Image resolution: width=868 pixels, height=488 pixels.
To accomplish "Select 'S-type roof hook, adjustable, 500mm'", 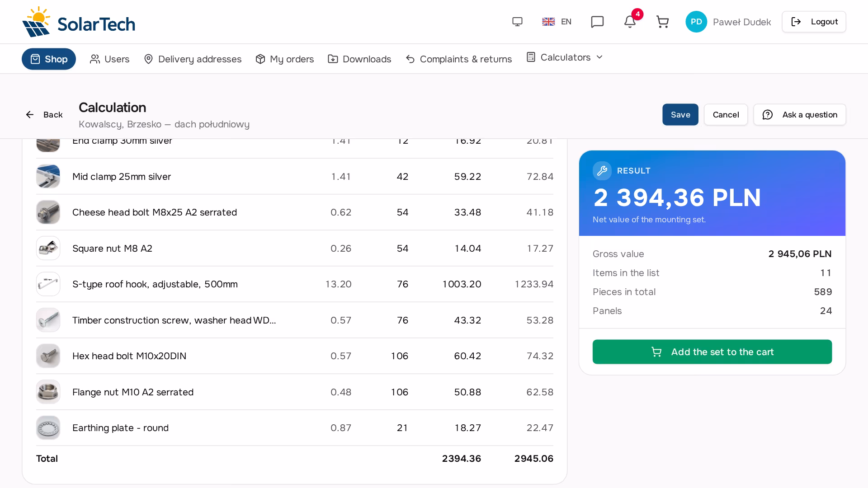I will point(155,284).
